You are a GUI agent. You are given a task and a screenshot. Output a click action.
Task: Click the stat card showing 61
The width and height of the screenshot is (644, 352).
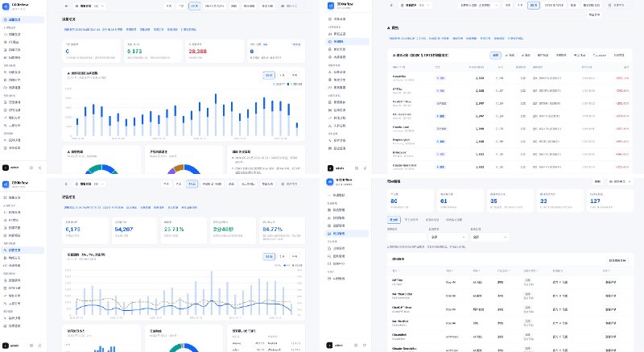[460, 201]
